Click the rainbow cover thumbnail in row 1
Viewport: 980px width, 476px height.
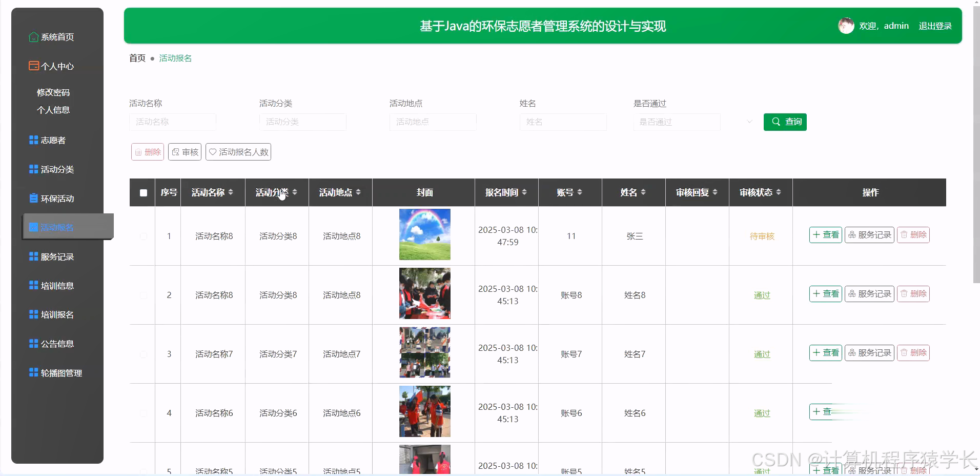pos(424,234)
